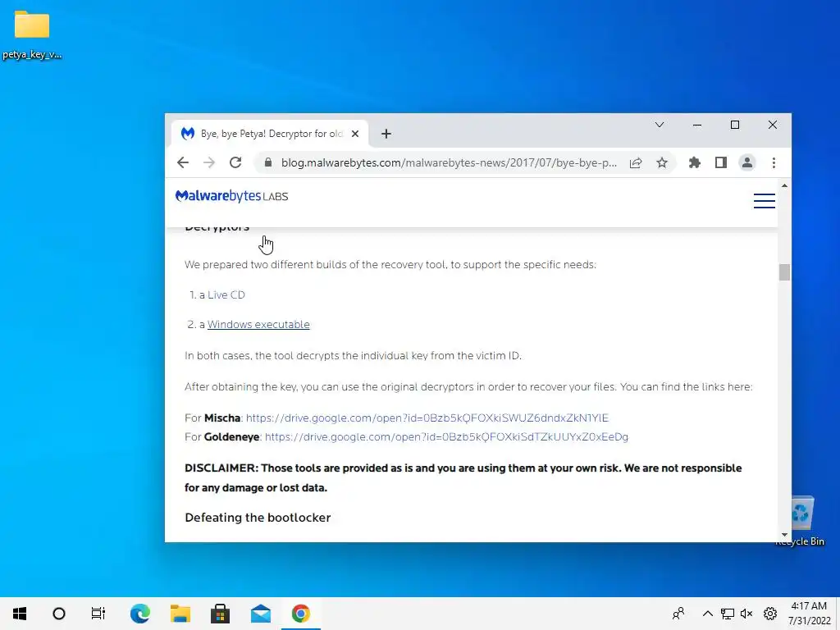Open the Mail app from the taskbar
840x630 pixels.
[260, 614]
